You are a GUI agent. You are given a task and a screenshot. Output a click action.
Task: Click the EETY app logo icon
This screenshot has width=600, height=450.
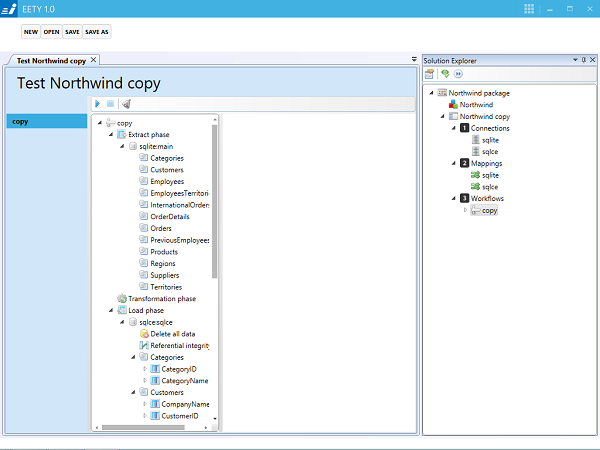9,9
